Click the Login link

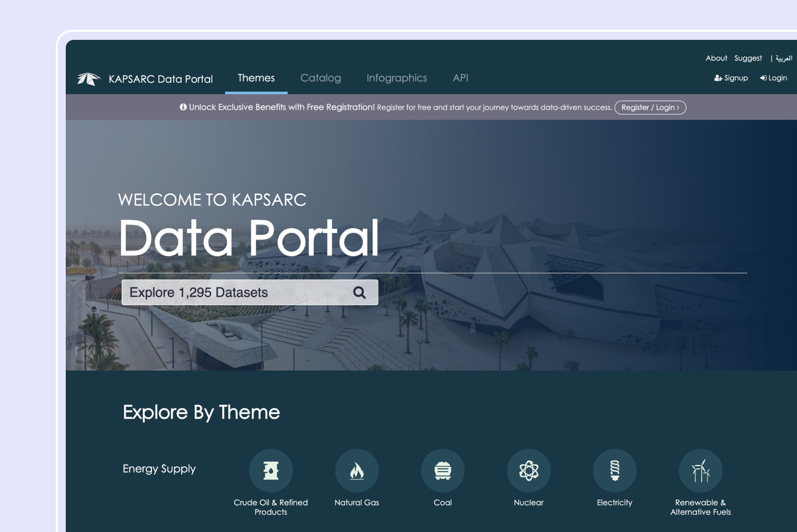[x=774, y=78]
